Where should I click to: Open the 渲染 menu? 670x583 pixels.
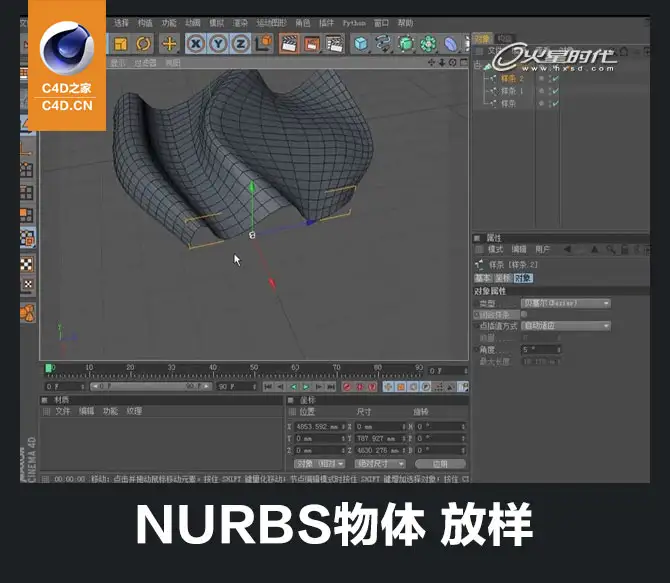click(x=240, y=23)
